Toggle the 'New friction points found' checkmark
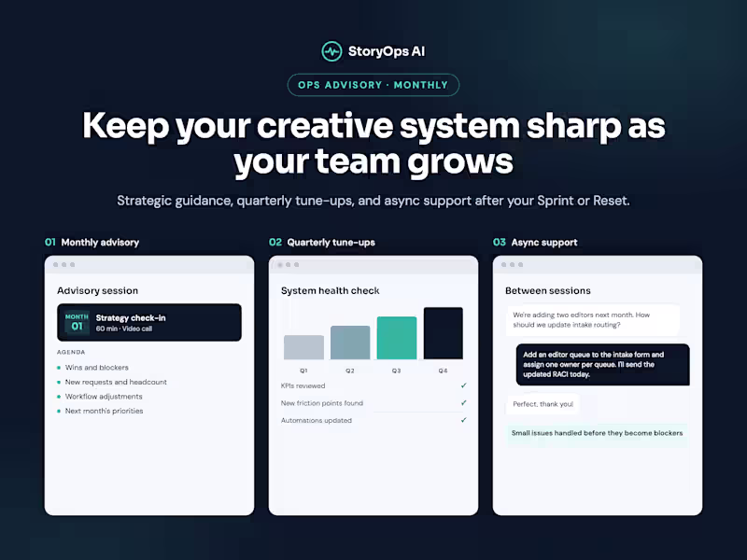Image resolution: width=747 pixels, height=560 pixels. tap(463, 403)
